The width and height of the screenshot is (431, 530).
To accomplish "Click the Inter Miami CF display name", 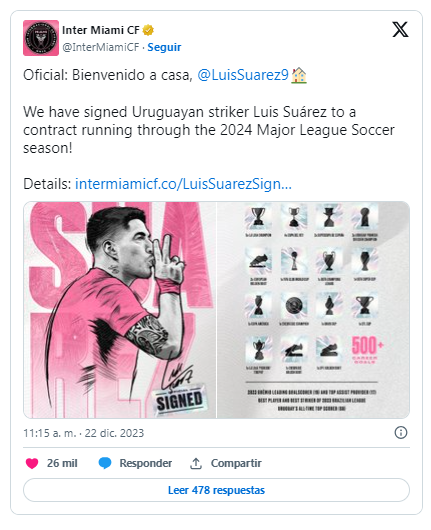I will pyautogui.click(x=101, y=30).
